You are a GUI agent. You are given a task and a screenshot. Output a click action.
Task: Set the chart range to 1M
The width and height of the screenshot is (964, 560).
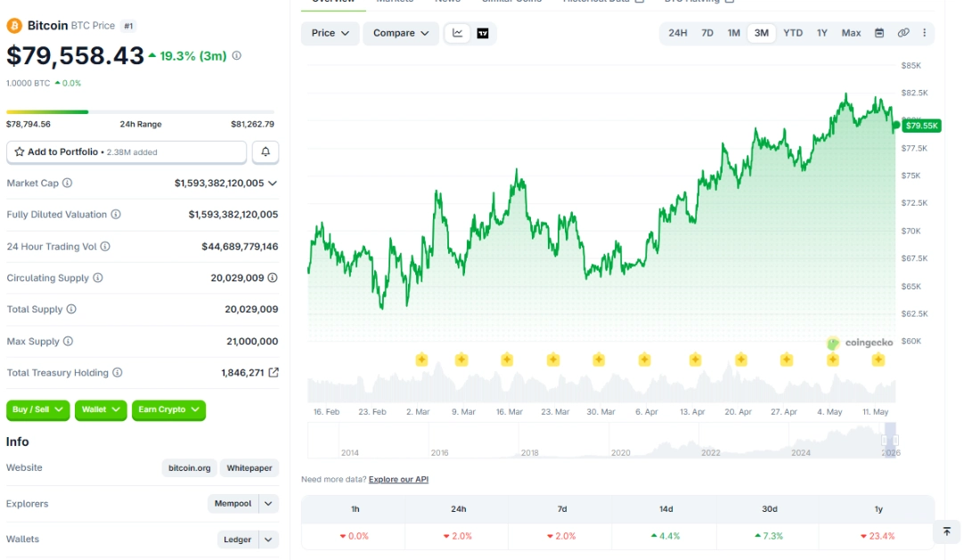(x=733, y=33)
